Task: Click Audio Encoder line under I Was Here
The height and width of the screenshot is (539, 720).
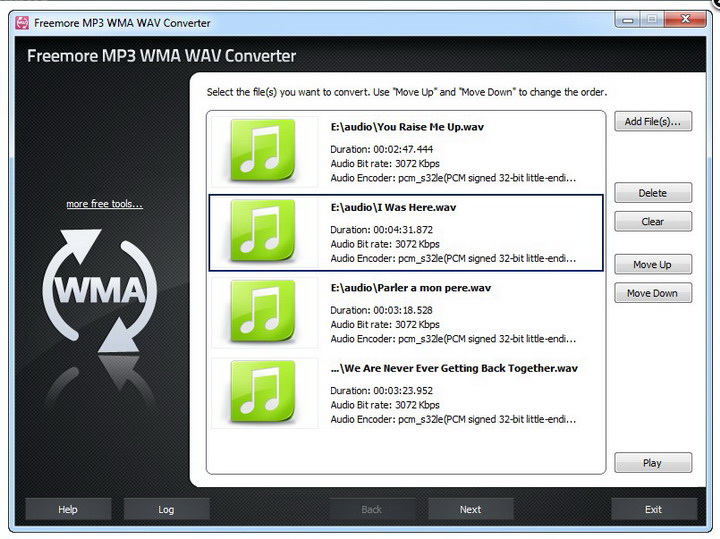Action: 453,258
